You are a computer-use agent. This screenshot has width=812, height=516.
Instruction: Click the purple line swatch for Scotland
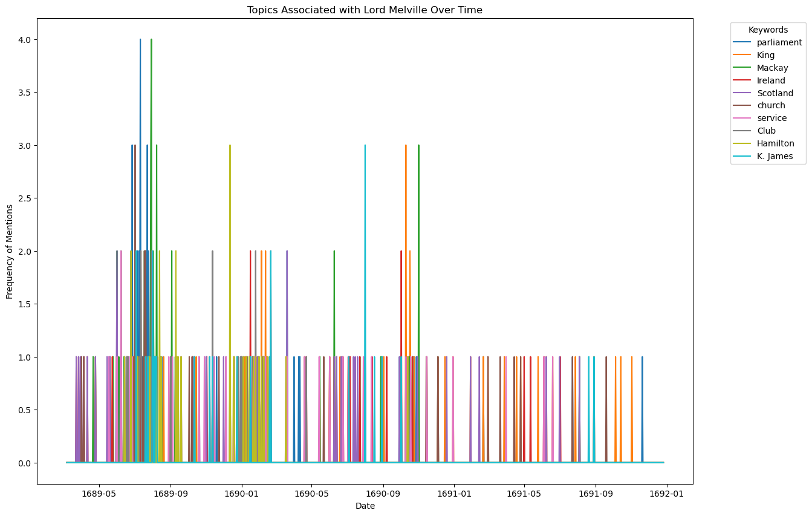point(743,93)
